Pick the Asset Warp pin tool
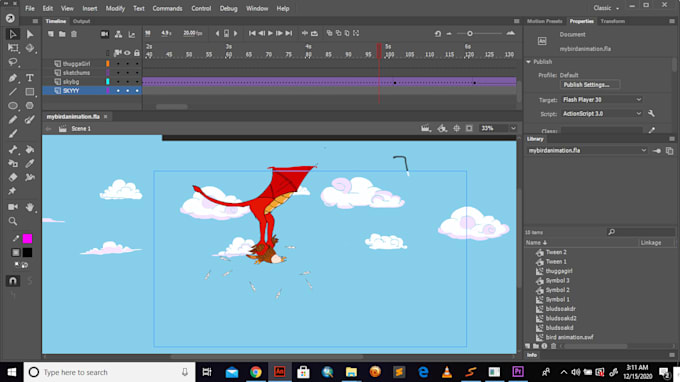Image resolution: width=680 pixels, height=382 pixels. tap(13, 191)
